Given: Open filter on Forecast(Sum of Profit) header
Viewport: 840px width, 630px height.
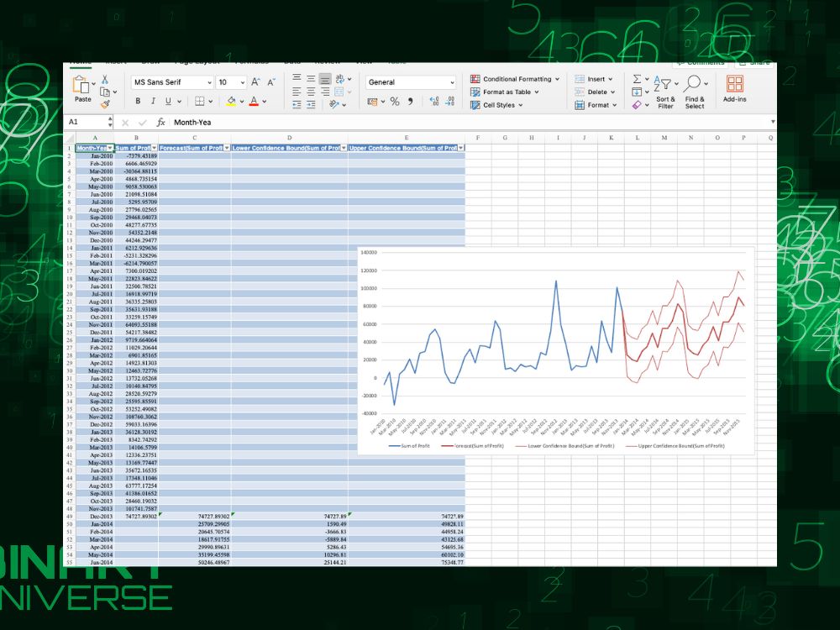Looking at the screenshot, I should click(x=227, y=148).
